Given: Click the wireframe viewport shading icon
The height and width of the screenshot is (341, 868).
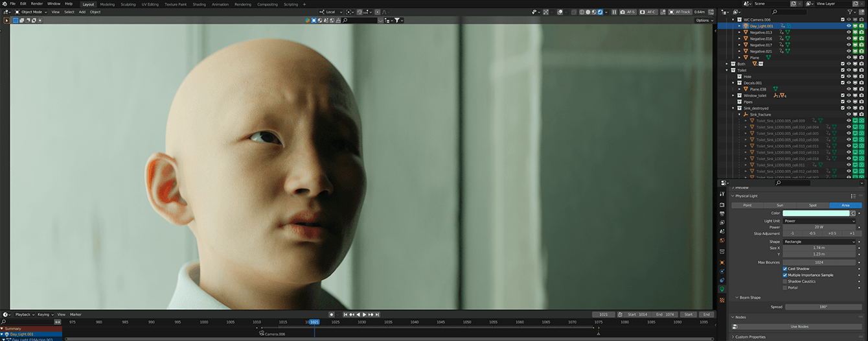Looking at the screenshot, I should coord(581,12).
